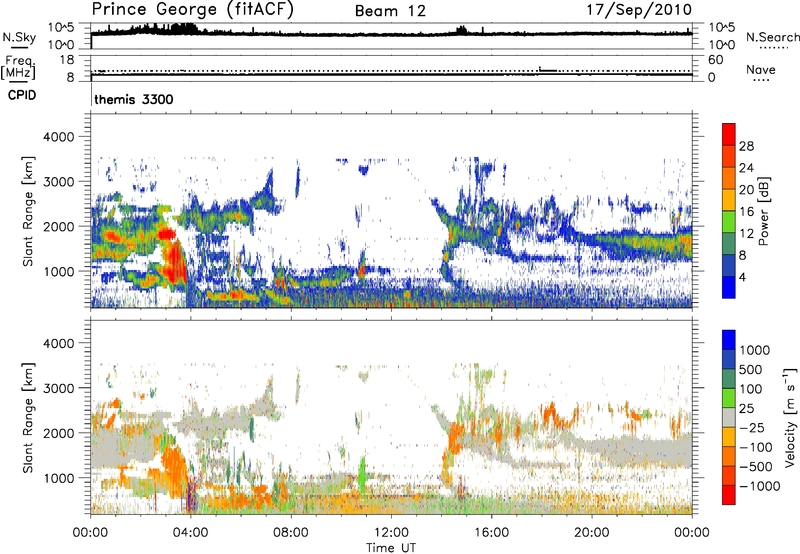This screenshot has width=800, height=554.
Task: Click the 'Prince George (fitACF)' title
Action: 192,10
